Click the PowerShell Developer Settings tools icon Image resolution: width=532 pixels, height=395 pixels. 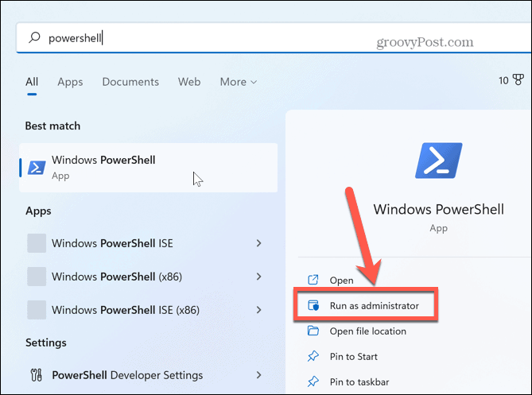(x=36, y=375)
